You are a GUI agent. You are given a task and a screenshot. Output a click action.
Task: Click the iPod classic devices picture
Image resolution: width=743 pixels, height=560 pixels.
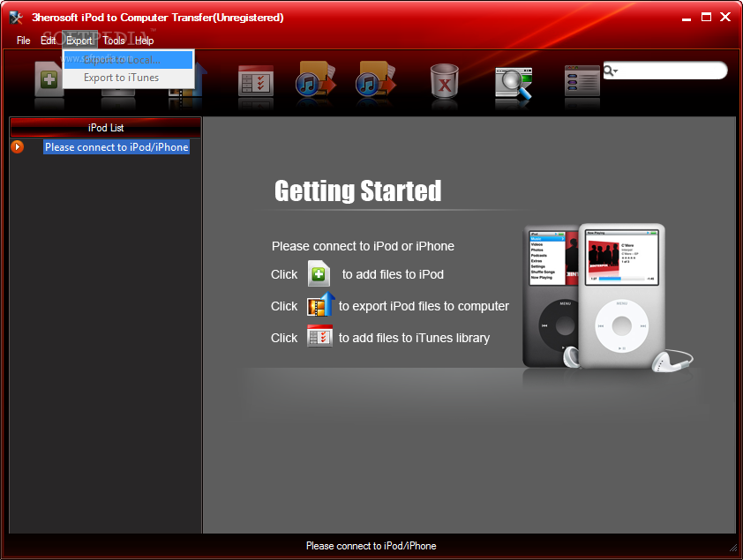coord(608,297)
